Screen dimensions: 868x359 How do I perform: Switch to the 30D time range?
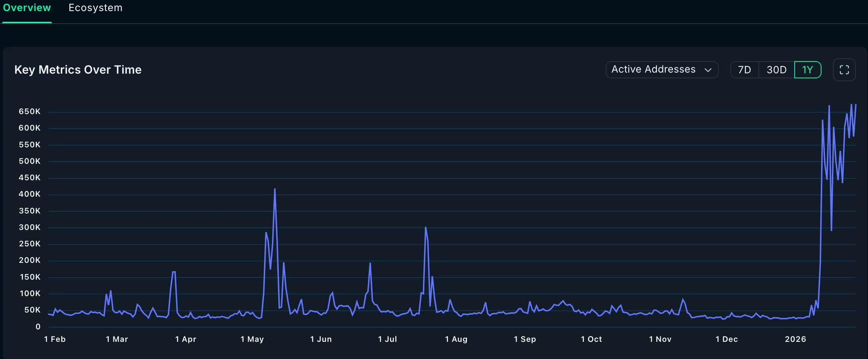776,70
